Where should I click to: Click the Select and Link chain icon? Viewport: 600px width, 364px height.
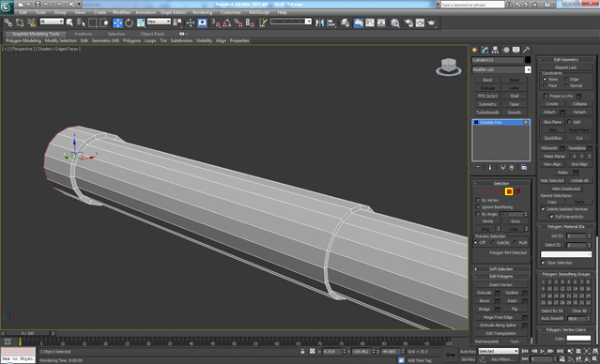8,23
